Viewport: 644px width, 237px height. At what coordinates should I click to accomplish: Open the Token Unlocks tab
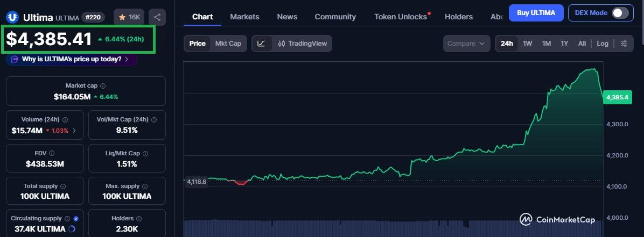click(401, 17)
